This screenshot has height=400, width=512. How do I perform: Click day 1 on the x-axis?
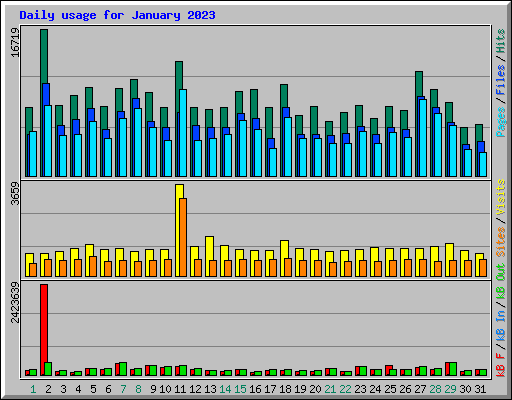click(x=33, y=389)
